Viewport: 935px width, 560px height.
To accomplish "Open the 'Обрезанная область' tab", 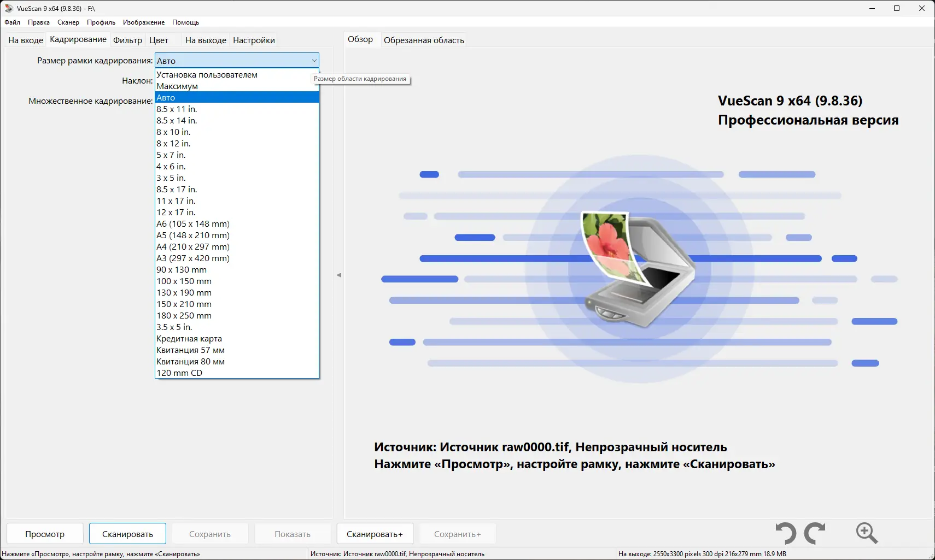I will [424, 40].
